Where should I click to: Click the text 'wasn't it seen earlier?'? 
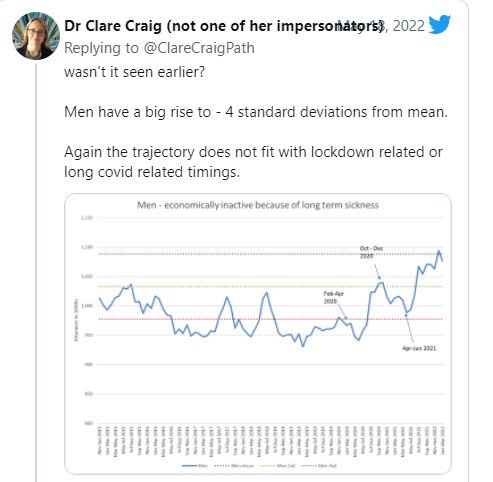[x=134, y=72]
